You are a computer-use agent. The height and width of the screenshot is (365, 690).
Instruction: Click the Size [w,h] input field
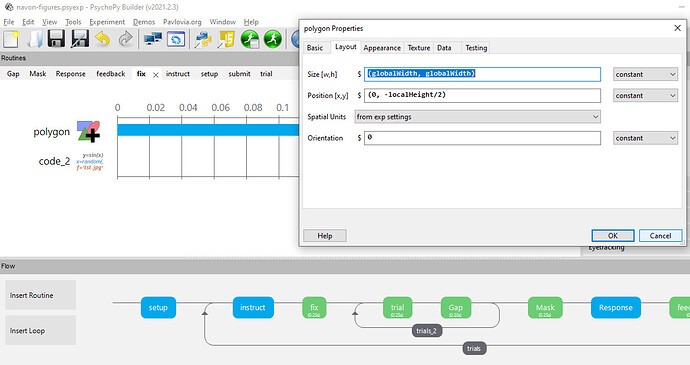coord(482,74)
